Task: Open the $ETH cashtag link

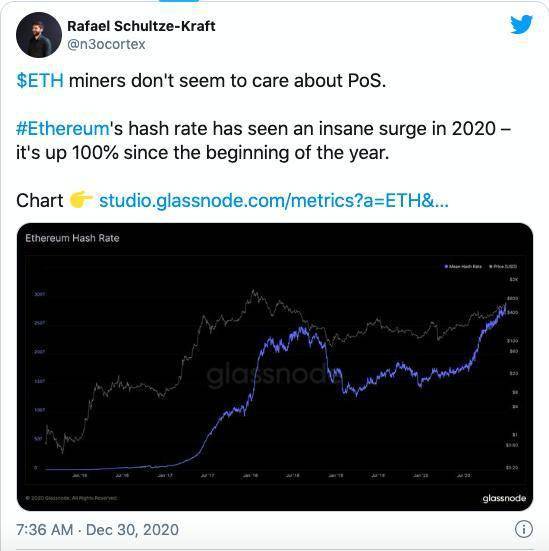Action: pyautogui.click(x=40, y=80)
